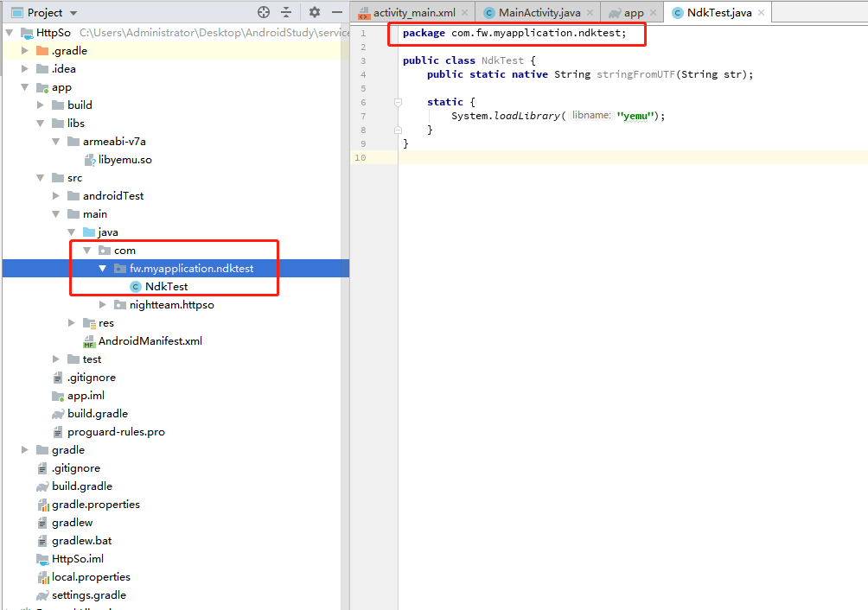The height and width of the screenshot is (610, 868).
Task: Place cursor on the package declaration line
Action: [514, 33]
